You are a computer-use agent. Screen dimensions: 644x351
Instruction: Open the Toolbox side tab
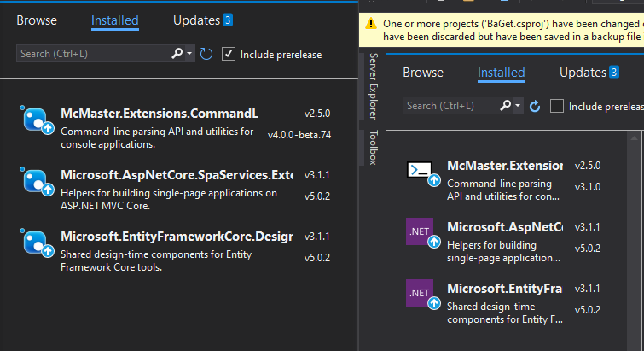(373, 148)
